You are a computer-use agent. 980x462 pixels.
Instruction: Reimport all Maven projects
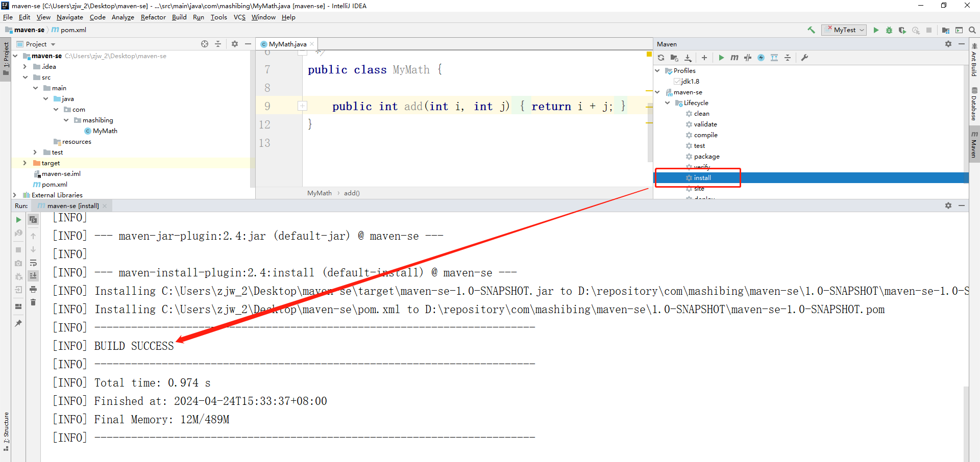[661, 58]
